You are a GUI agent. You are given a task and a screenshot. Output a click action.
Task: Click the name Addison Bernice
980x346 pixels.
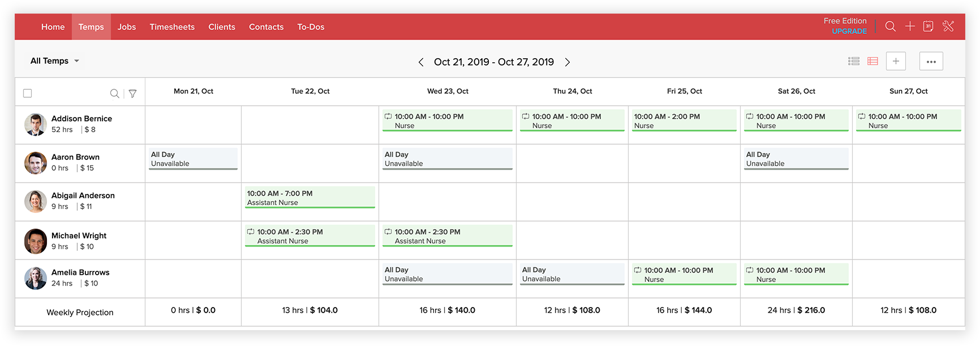pos(81,119)
